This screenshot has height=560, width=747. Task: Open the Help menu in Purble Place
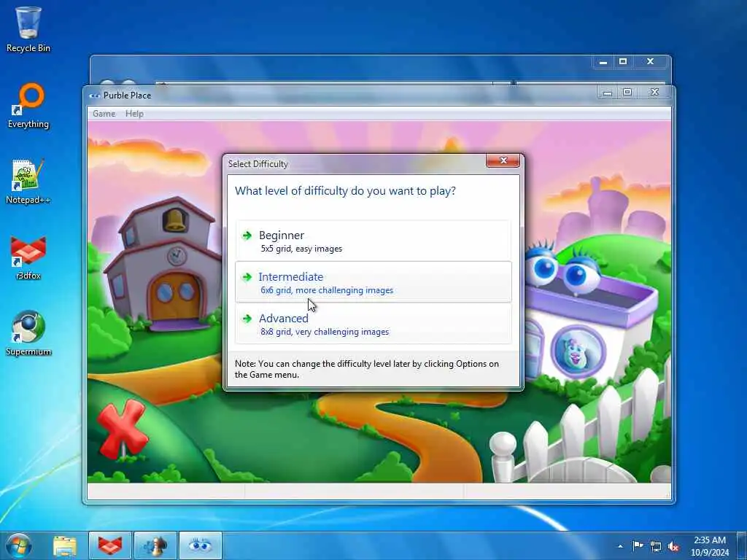[x=134, y=113]
